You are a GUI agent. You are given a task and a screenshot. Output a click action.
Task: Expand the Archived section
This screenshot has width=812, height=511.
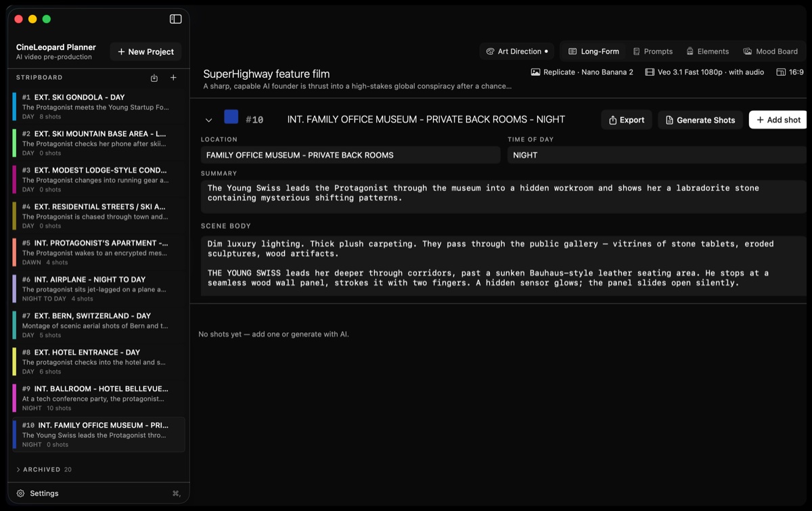pyautogui.click(x=43, y=469)
